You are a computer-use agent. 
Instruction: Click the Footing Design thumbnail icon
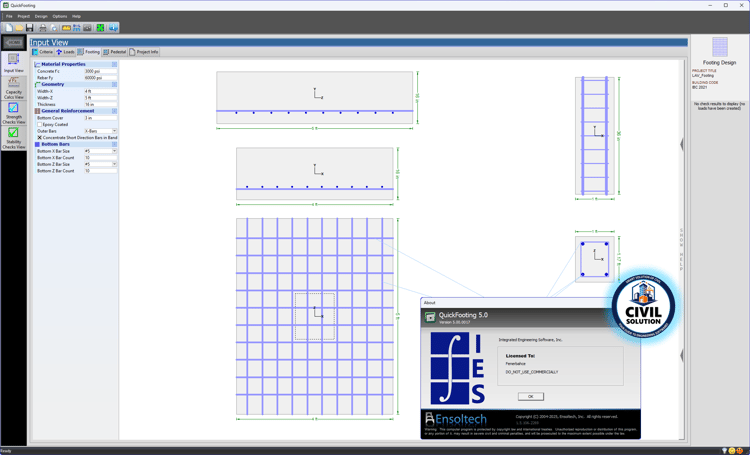coord(719,47)
